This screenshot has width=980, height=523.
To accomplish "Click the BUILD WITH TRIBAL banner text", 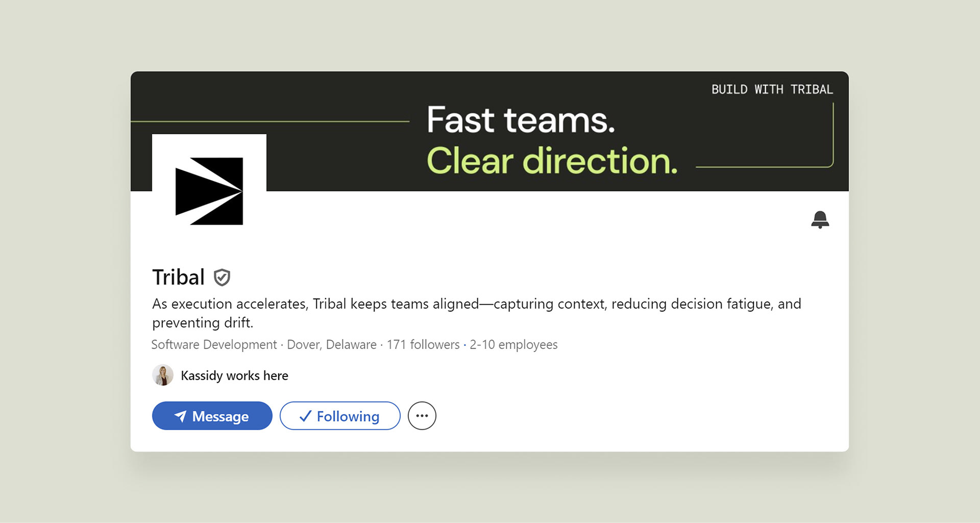I will tap(772, 89).
